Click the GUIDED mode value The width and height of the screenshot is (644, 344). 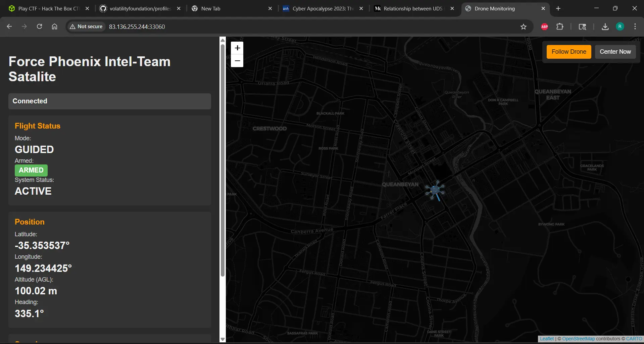pyautogui.click(x=34, y=150)
